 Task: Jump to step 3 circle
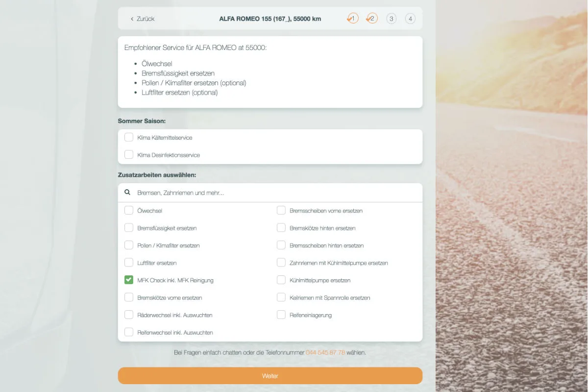(391, 19)
